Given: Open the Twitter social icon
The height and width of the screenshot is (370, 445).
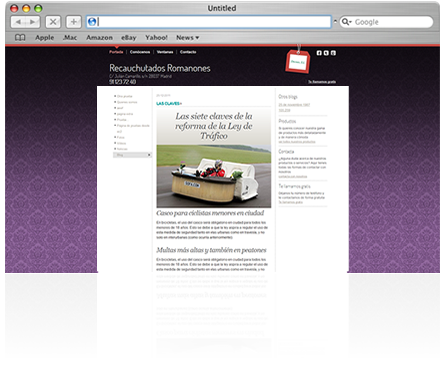Looking at the screenshot, I should pos(326,53).
